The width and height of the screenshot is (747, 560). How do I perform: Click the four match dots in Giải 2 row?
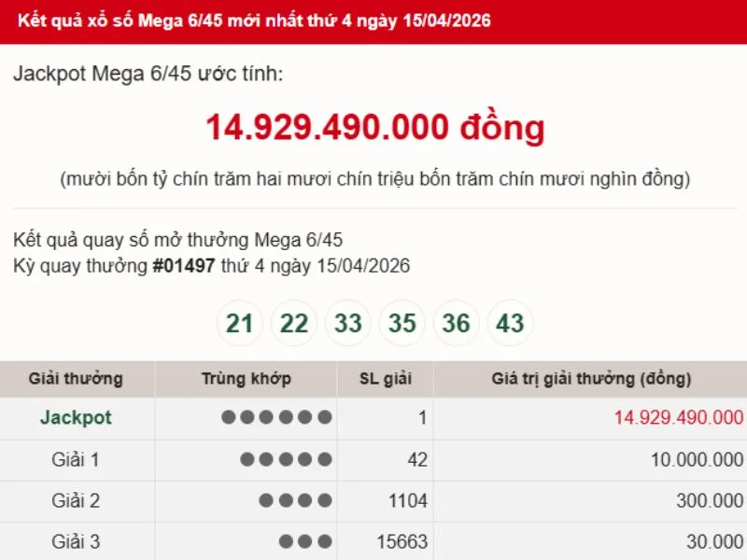click(295, 501)
